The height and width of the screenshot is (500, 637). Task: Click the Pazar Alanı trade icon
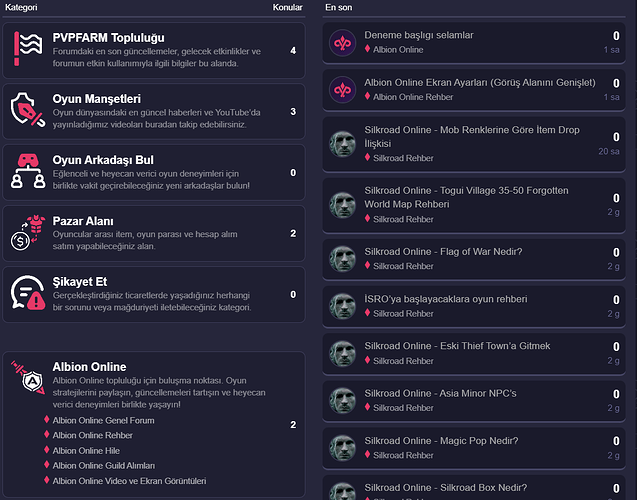click(28, 232)
